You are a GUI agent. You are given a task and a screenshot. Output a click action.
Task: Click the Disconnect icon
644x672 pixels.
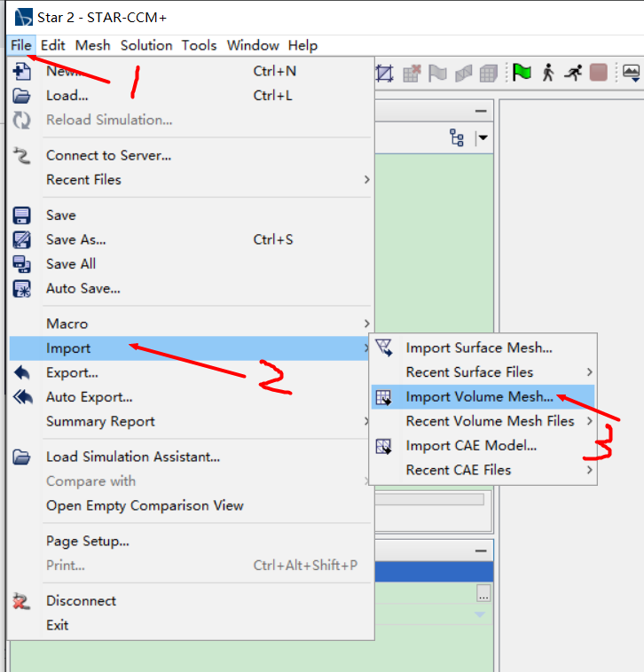pos(21,601)
